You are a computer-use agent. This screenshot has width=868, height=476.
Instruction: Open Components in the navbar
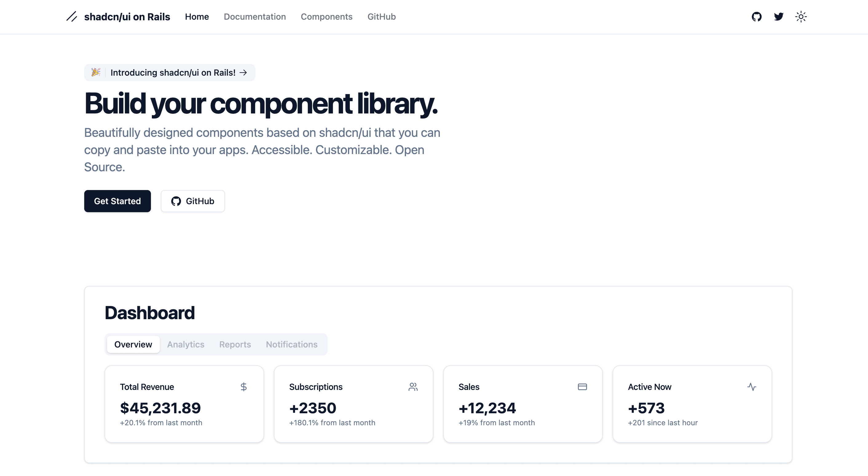coord(326,17)
